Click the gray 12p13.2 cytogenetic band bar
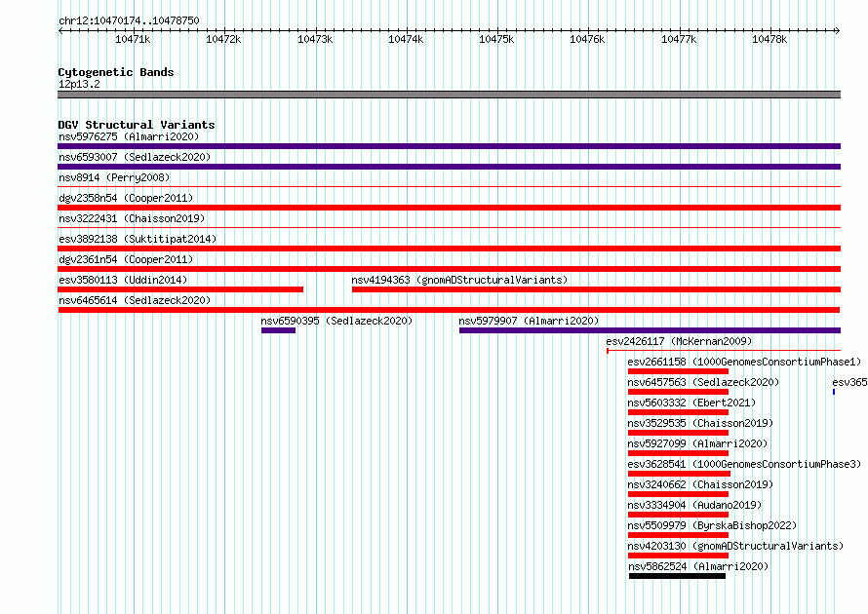The image size is (868, 614). click(449, 95)
